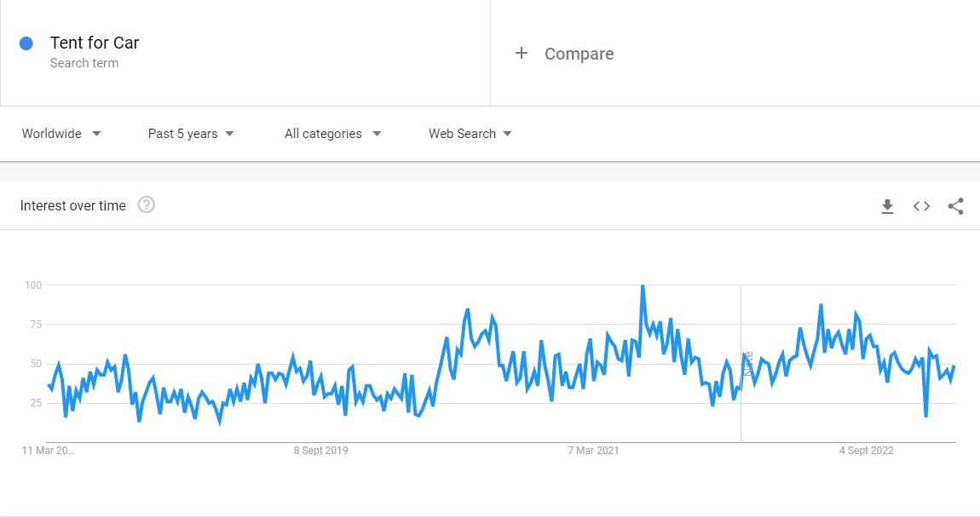The width and height of the screenshot is (980, 518).
Task: Click the Interest over time heading
Action: [x=73, y=205]
